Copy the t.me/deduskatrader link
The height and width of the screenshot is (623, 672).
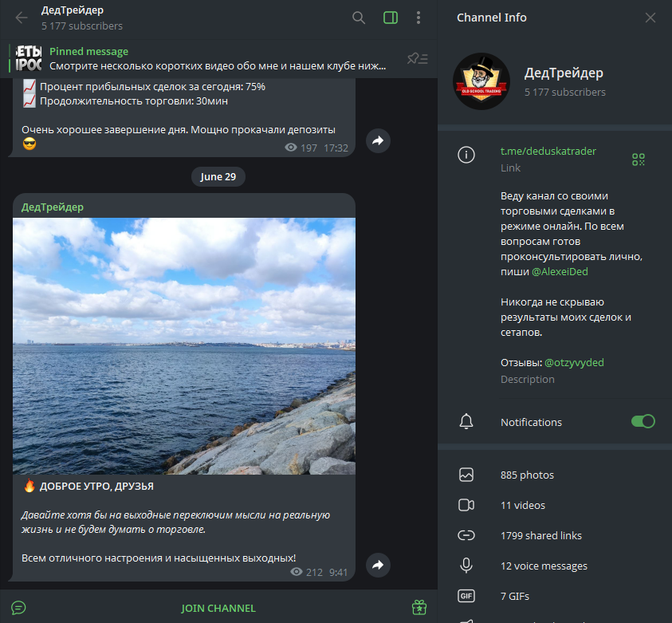pyautogui.click(x=548, y=152)
